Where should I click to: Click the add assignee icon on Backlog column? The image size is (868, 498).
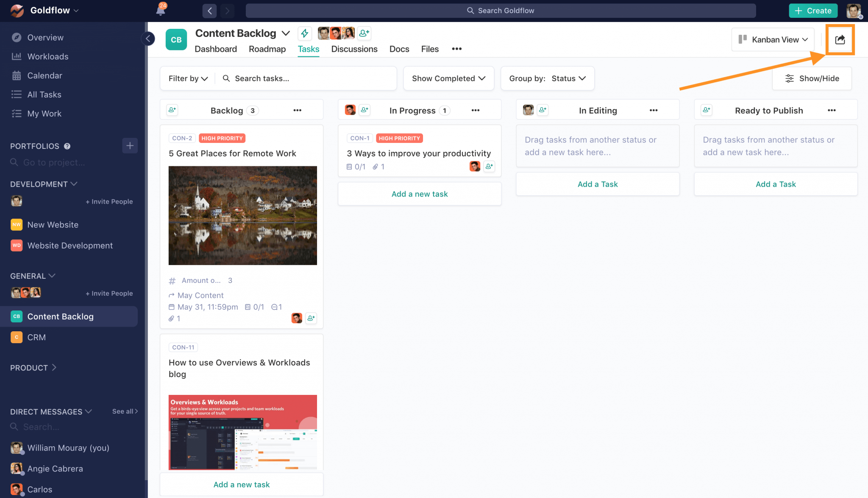[x=172, y=109]
